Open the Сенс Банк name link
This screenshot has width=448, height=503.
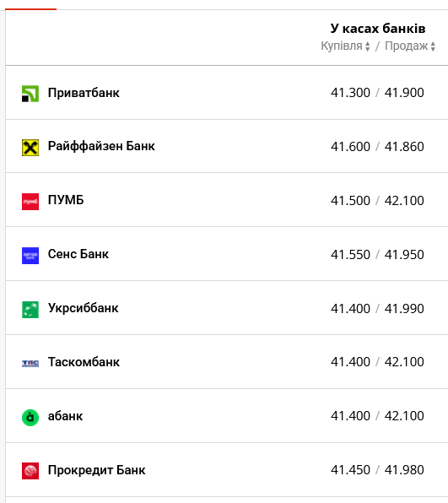pyautogui.click(x=78, y=254)
